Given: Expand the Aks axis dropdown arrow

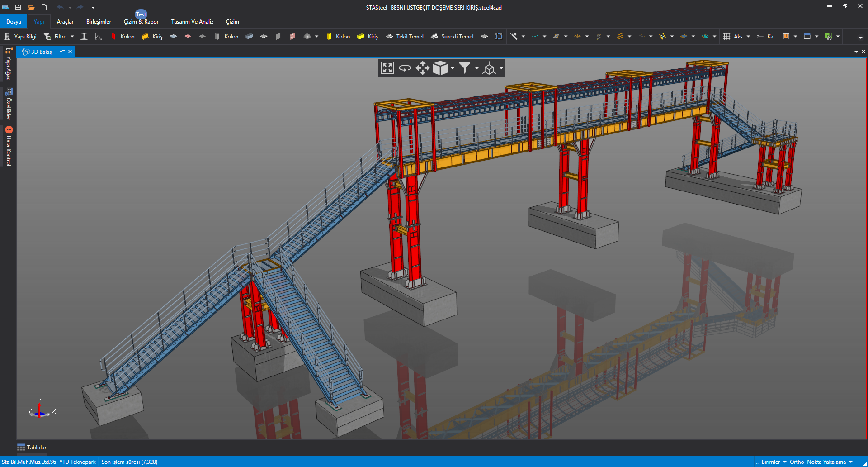Looking at the screenshot, I should (748, 37).
